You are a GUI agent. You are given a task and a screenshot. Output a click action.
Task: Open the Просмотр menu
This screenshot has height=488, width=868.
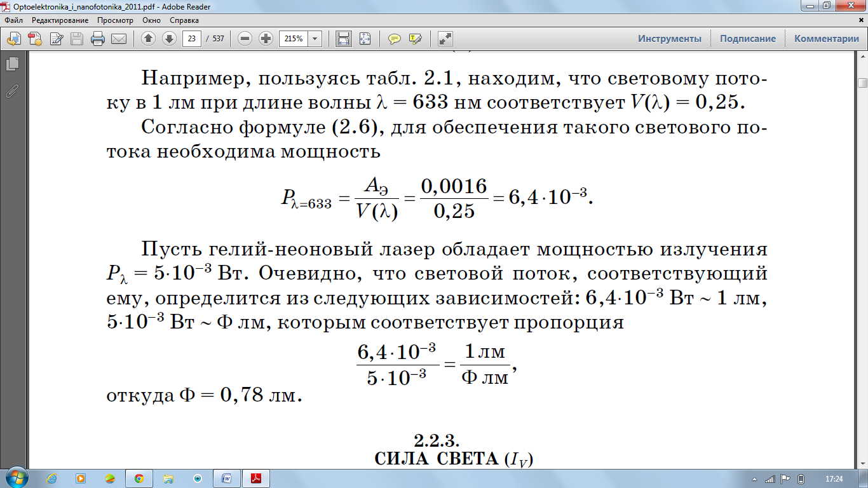pos(115,20)
